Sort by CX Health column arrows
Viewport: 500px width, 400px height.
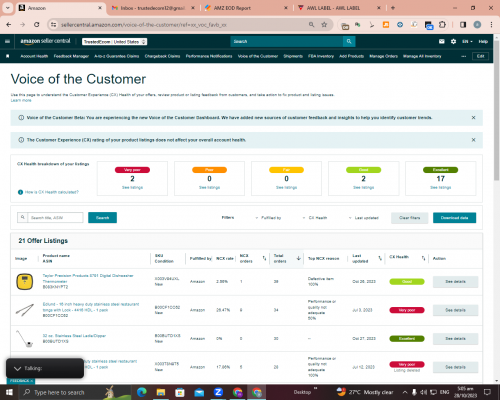423,258
